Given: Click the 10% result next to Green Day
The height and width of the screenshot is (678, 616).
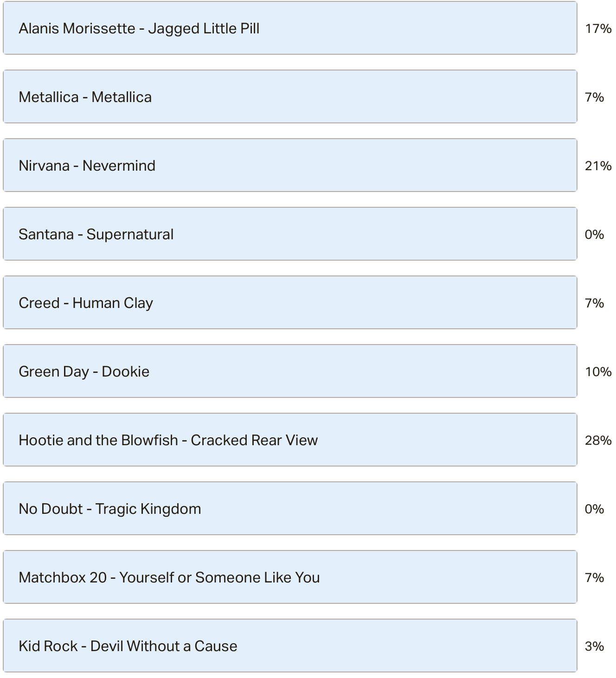Looking at the screenshot, I should pos(598,372).
